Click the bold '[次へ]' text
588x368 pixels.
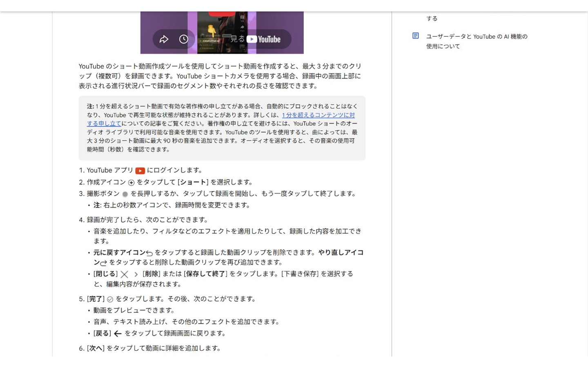pyautogui.click(x=96, y=348)
